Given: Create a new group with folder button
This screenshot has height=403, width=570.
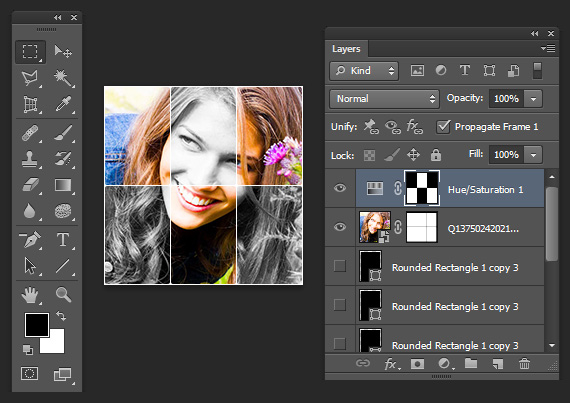Looking at the screenshot, I should point(471,363).
